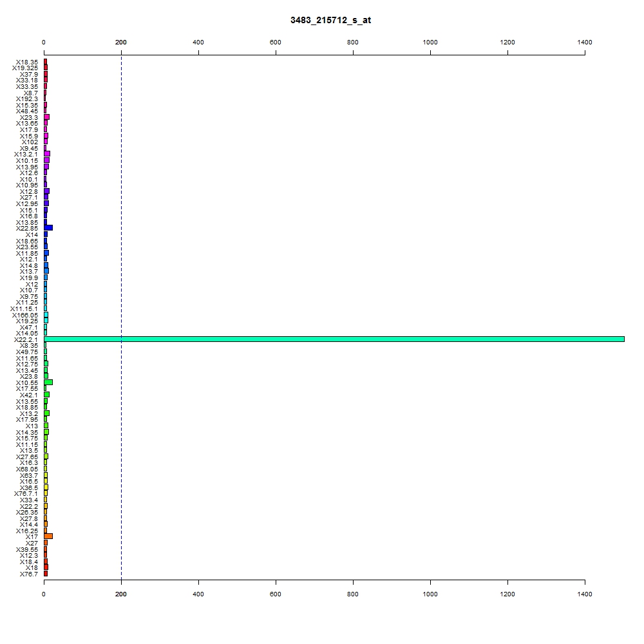644x644 pixels.
Task: Select the X10.55 label
Action: (x=26, y=383)
